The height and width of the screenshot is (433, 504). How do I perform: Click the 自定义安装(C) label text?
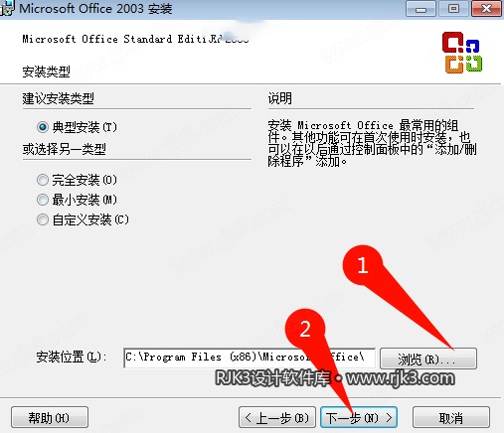pos(90,219)
